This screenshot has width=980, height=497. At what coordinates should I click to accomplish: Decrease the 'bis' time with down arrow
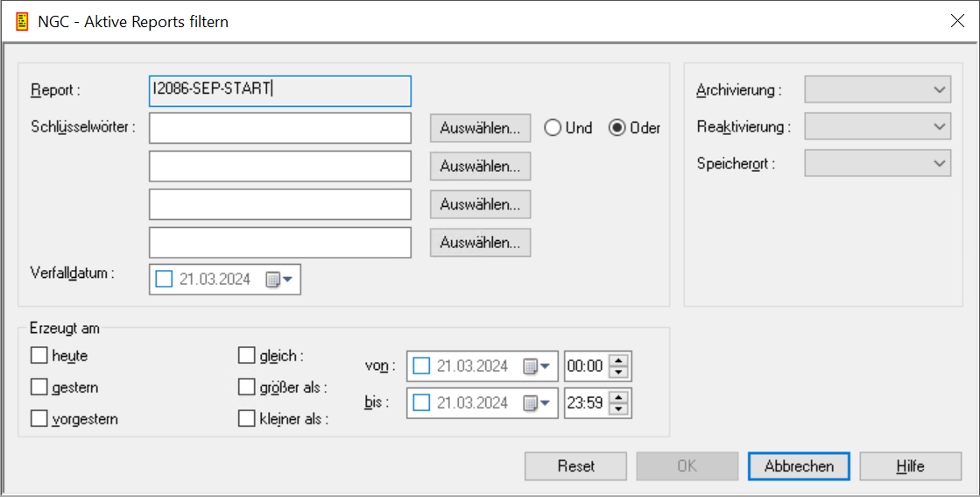[619, 409]
